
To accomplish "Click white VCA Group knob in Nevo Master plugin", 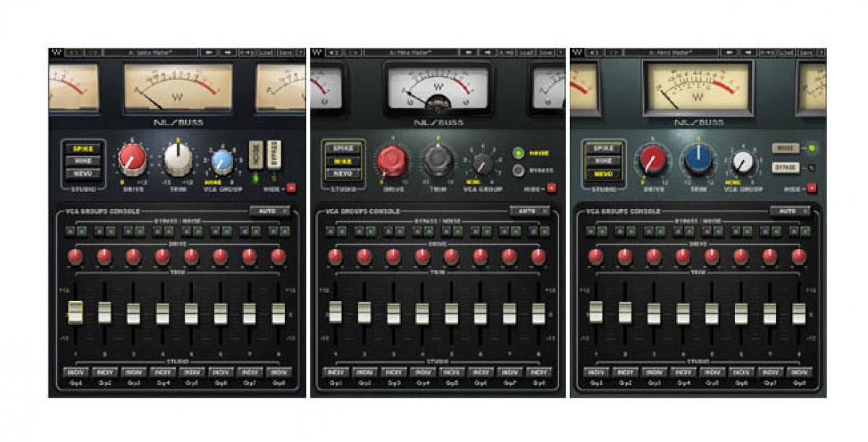I will (x=743, y=161).
